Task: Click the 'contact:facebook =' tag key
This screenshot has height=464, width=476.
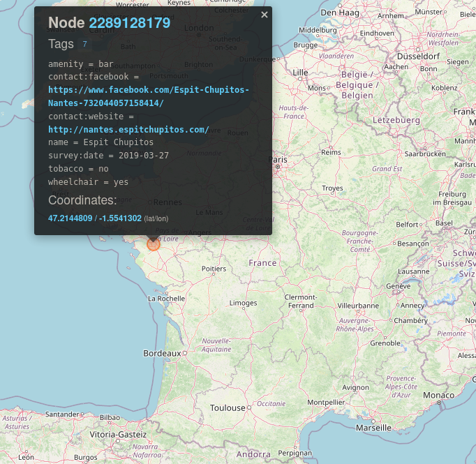Action: coord(94,77)
